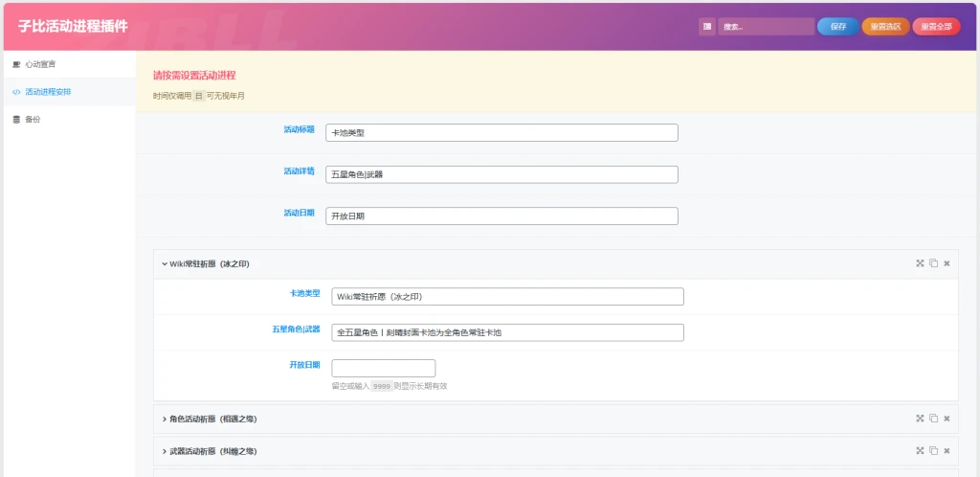Image resolution: width=980 pixels, height=477 pixels.
Task: Click the expand-all icon beside the search box
Action: 706,27
